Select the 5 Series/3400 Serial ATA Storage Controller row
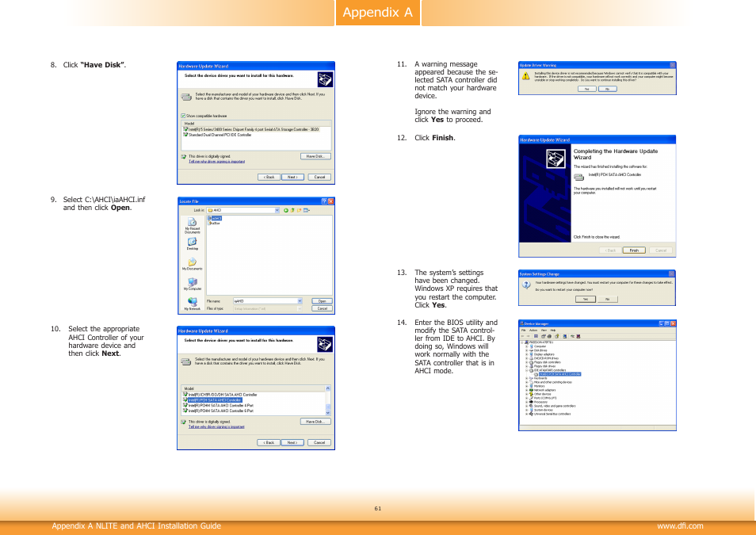Image resolution: width=756 pixels, height=535 pixels. 250,129
